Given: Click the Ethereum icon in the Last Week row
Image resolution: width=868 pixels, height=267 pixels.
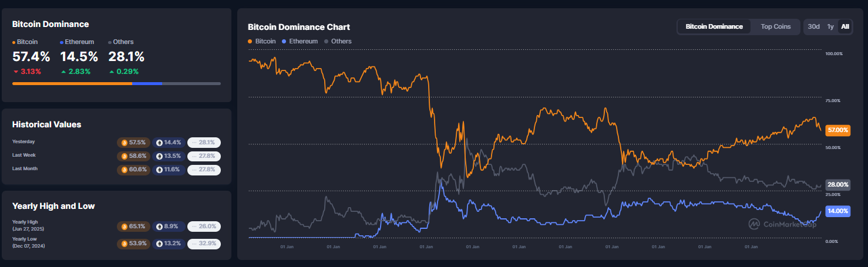Looking at the screenshot, I should click(160, 156).
